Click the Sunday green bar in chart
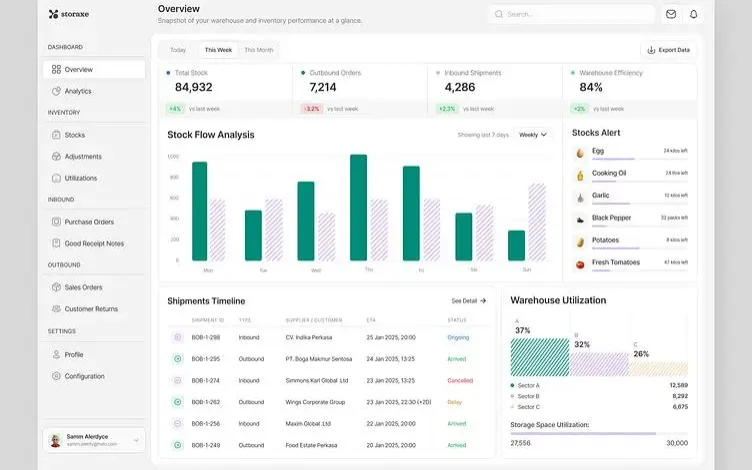The height and width of the screenshot is (470, 752). [517, 246]
